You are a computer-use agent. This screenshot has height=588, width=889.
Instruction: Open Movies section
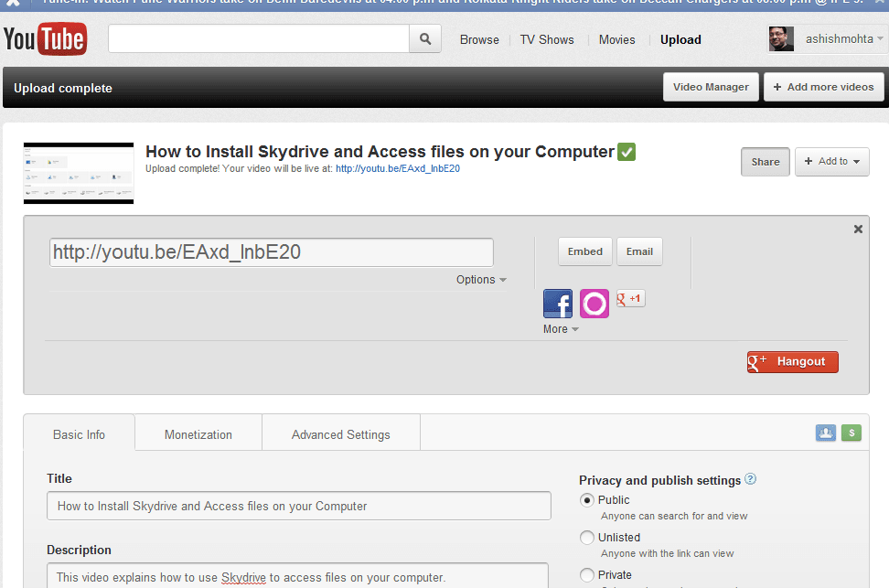(x=616, y=39)
